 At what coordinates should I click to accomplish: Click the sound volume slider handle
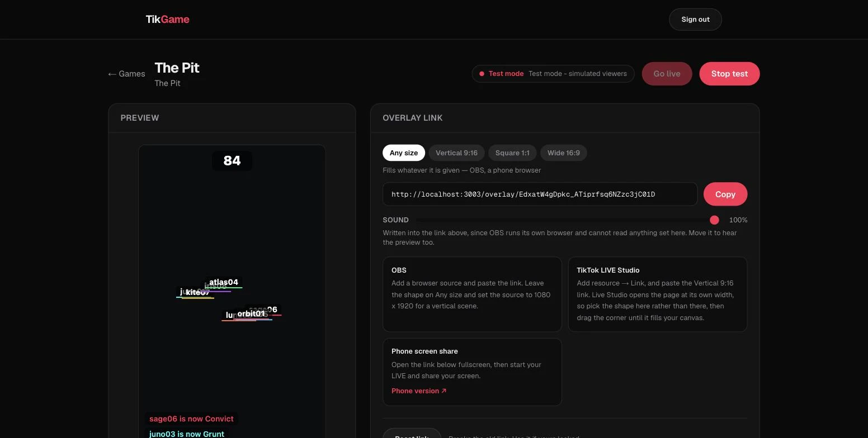[x=714, y=220]
